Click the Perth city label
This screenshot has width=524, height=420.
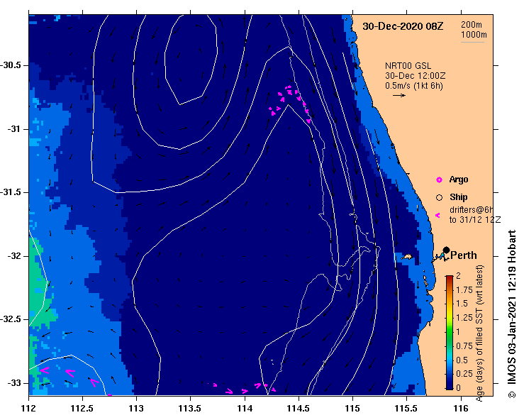pyautogui.click(x=464, y=255)
